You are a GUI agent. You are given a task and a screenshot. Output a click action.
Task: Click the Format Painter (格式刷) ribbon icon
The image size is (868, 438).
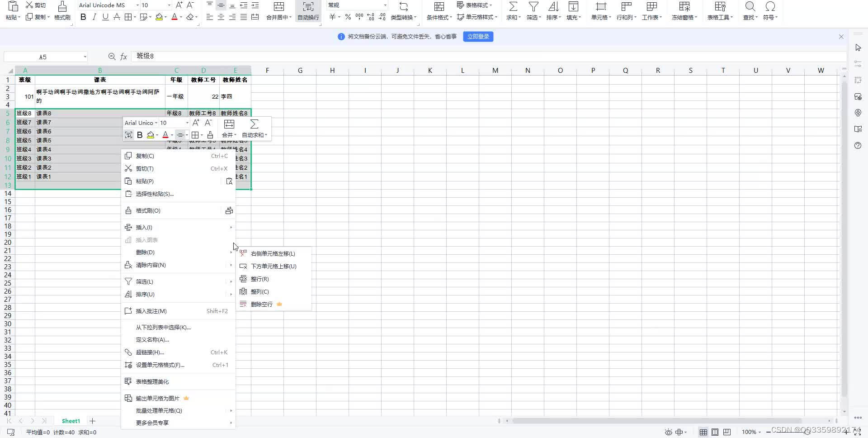pyautogui.click(x=62, y=6)
